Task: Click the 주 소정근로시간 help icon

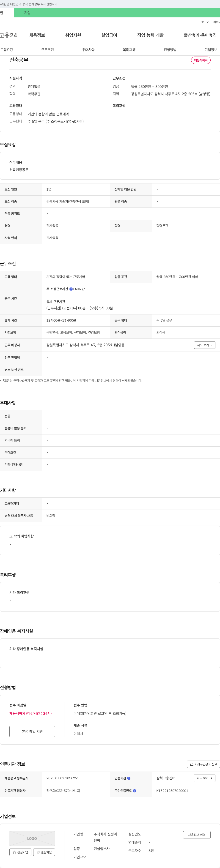Action: click(71, 289)
